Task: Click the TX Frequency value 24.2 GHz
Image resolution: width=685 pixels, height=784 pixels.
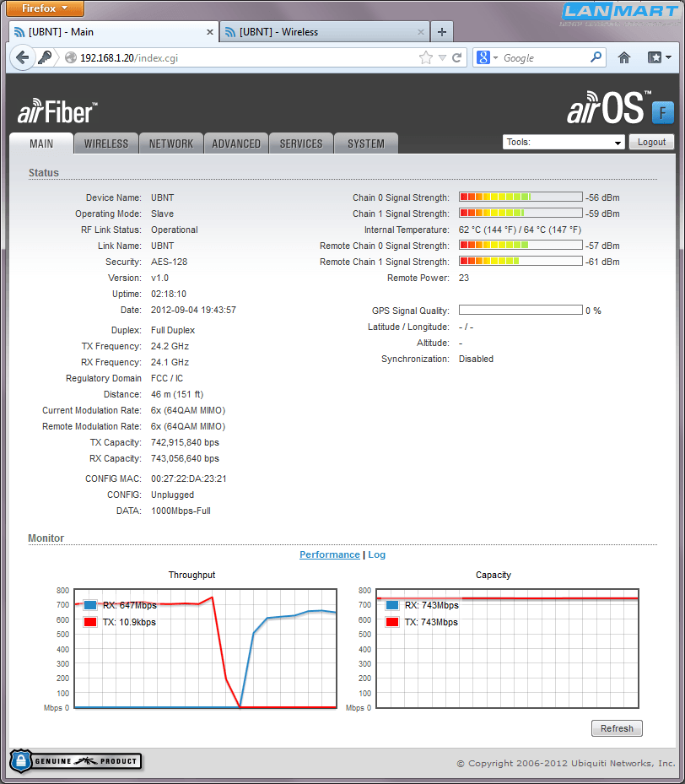Action: click(170, 346)
